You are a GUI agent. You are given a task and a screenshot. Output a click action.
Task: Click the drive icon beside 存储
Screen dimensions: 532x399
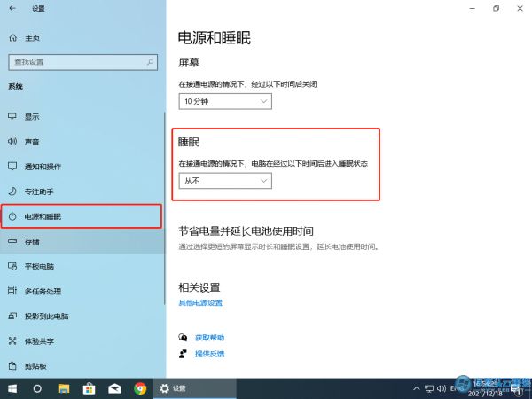pos(12,241)
